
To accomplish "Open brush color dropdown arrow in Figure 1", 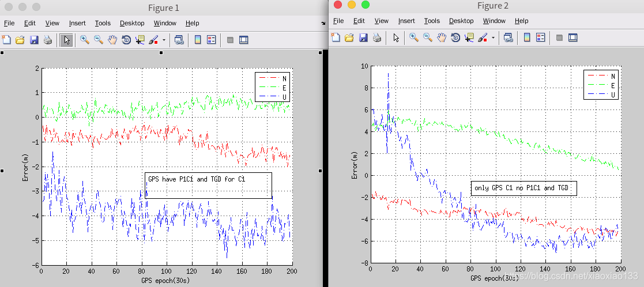I will (x=164, y=40).
